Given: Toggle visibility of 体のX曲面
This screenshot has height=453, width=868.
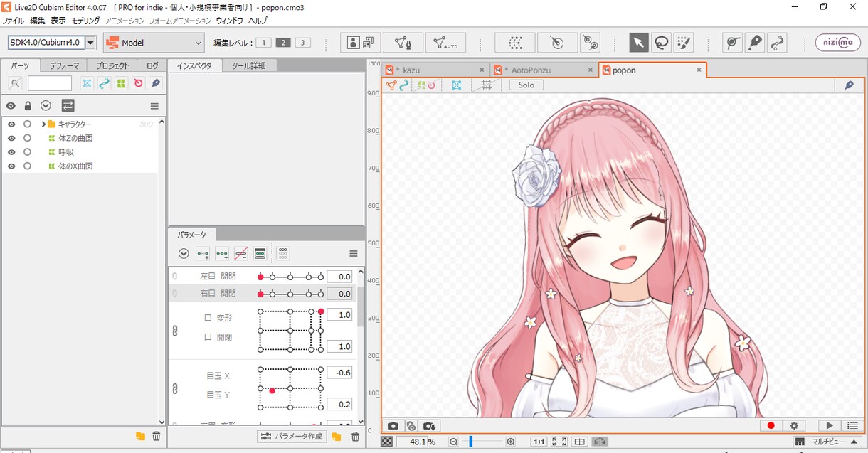Looking at the screenshot, I should (11, 166).
